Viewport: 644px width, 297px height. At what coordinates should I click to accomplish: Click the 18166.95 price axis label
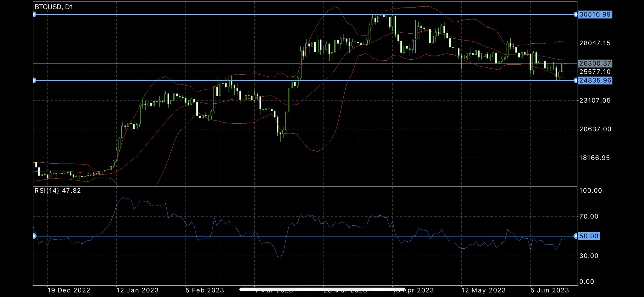pos(594,158)
